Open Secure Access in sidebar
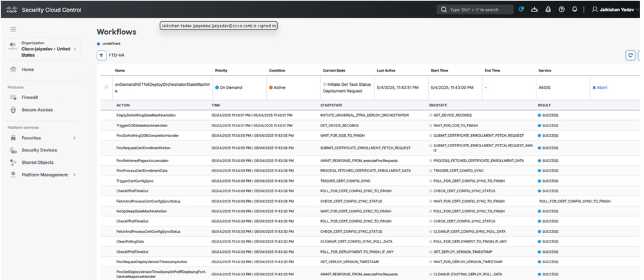The width and height of the screenshot is (644, 280). click(37, 110)
